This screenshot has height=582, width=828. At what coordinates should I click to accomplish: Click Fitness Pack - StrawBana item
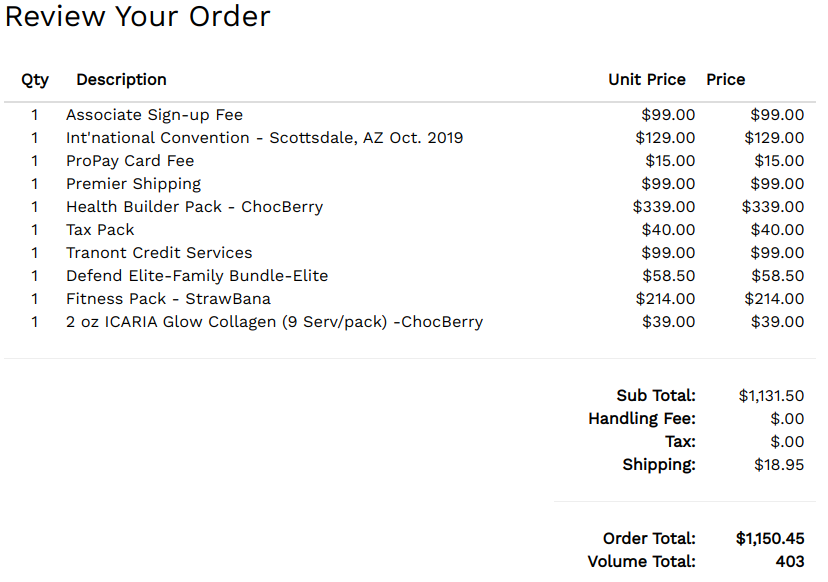(x=168, y=298)
